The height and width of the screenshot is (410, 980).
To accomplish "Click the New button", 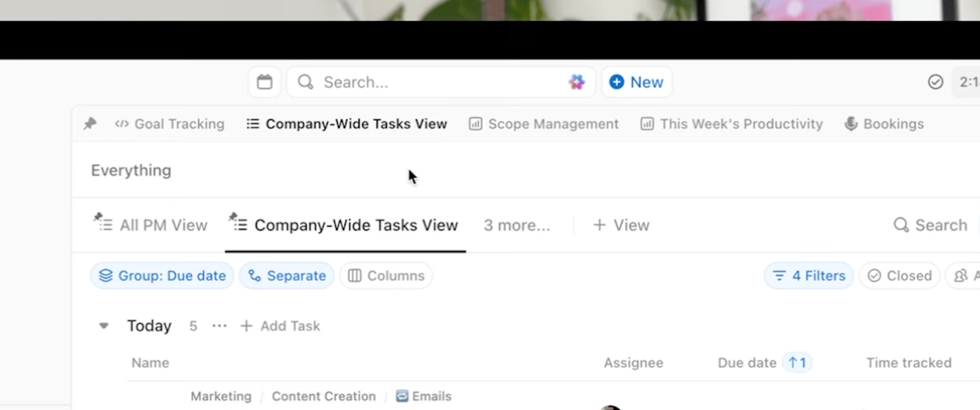I will point(637,82).
